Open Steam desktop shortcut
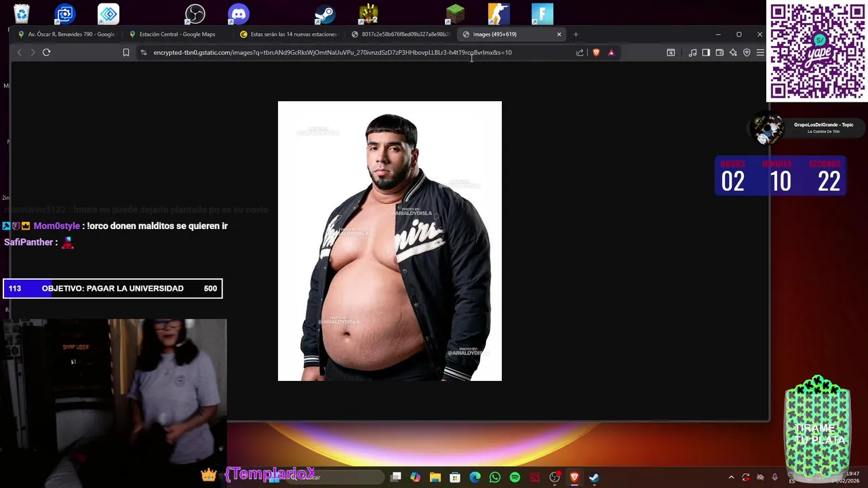 click(325, 14)
